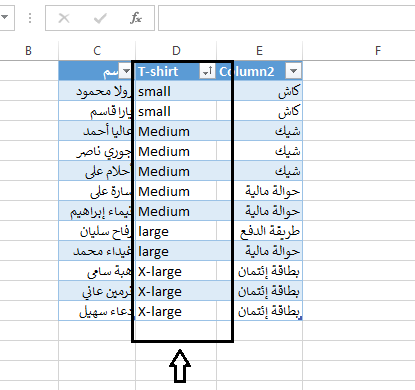Screen dimensions: 415x390
Task: Open the Column2 filter dropdown arrow
Action: [293, 71]
